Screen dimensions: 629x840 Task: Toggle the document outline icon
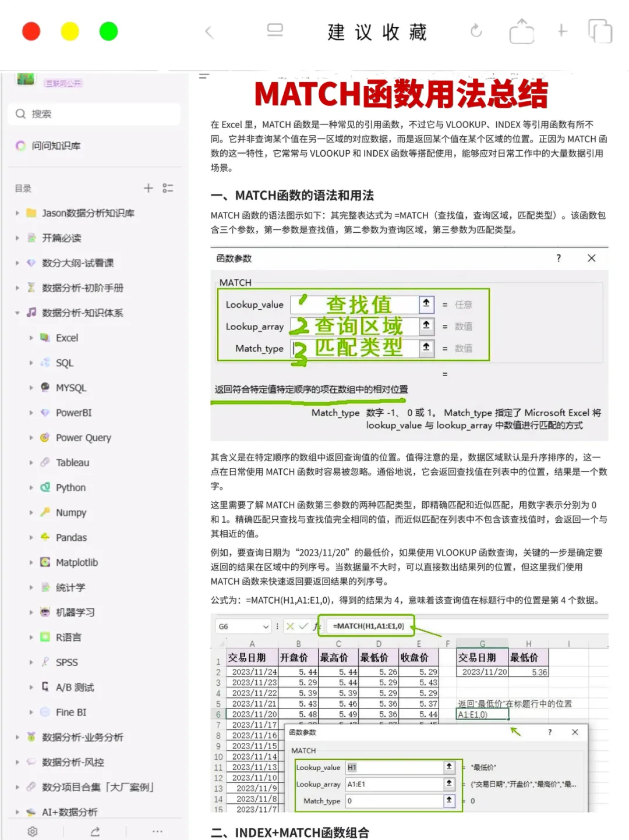[204, 76]
